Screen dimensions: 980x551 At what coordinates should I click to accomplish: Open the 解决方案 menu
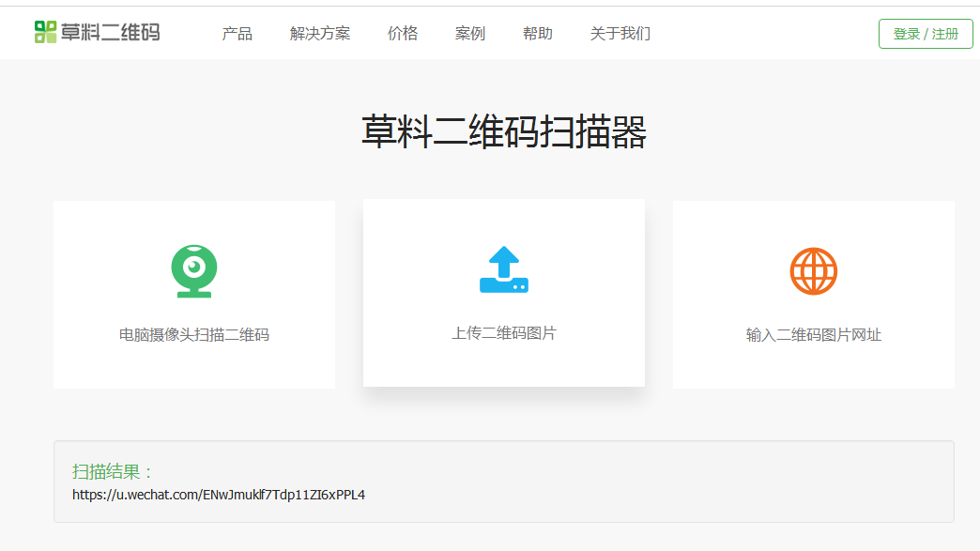pyautogui.click(x=320, y=34)
